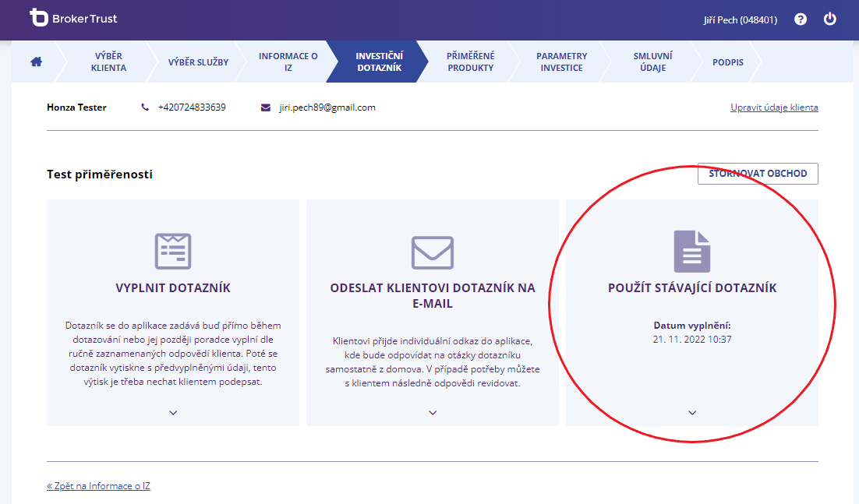The height and width of the screenshot is (504, 859).
Task: Click the client name Honza Tester
Action: 76,107
